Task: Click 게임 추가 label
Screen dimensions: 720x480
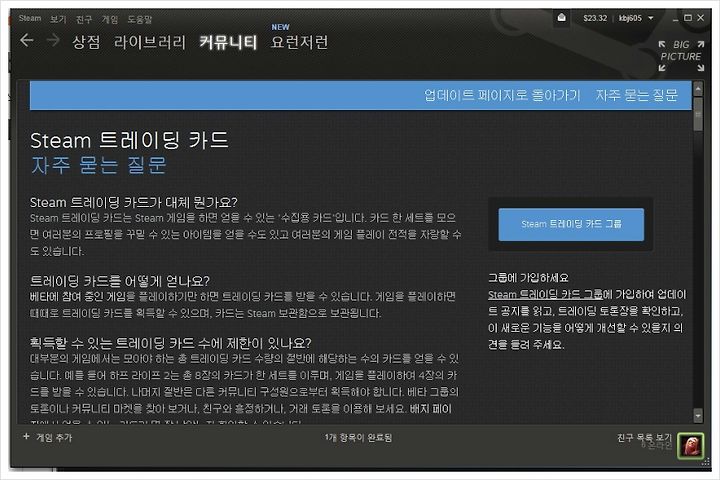Action: [54, 437]
